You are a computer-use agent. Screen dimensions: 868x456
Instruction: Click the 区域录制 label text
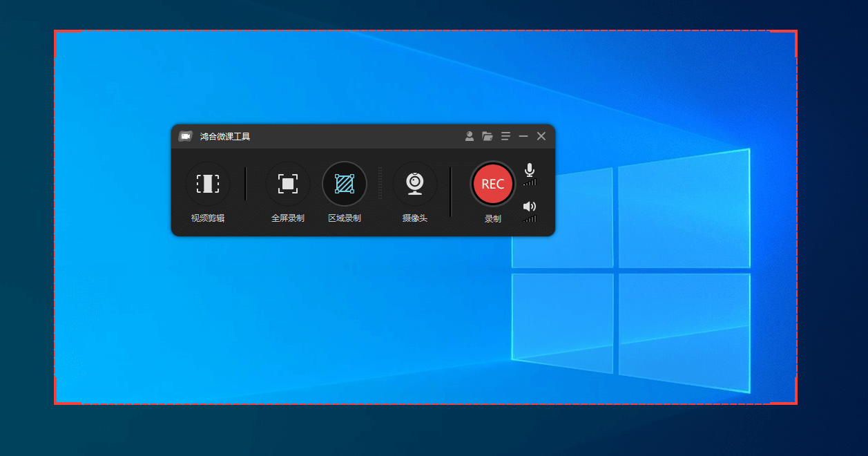click(345, 218)
